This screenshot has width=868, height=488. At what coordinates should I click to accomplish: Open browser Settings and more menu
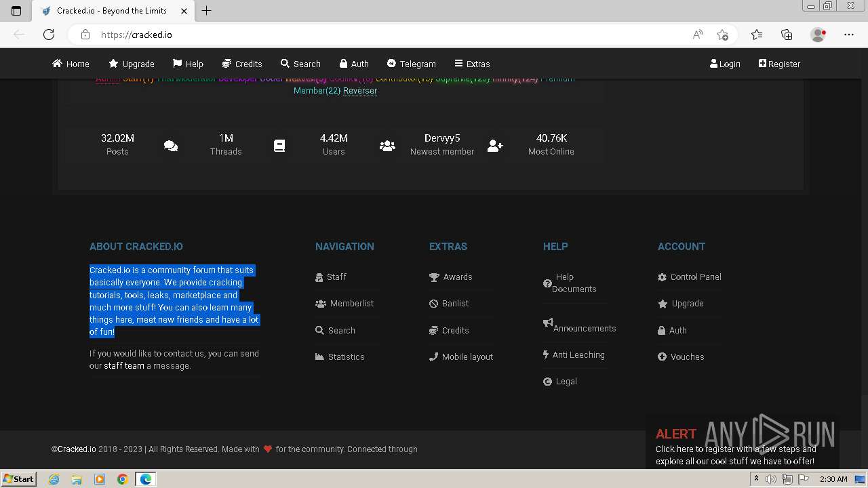849,35
